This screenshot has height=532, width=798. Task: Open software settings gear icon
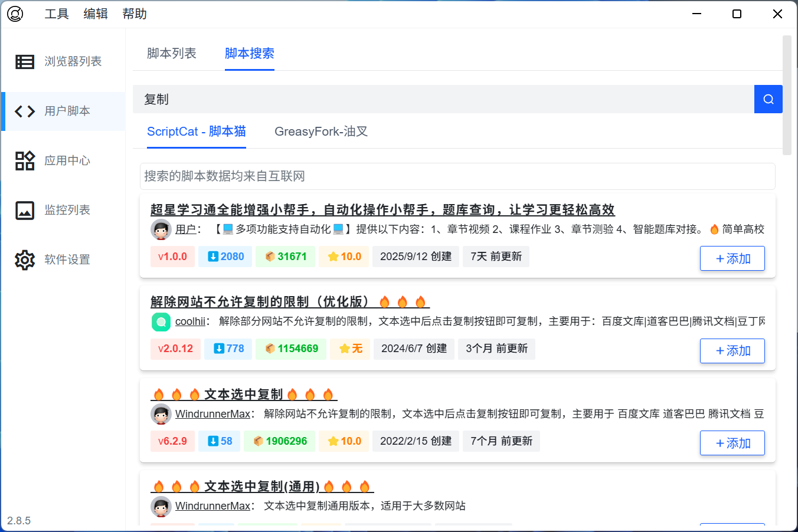tap(25, 260)
